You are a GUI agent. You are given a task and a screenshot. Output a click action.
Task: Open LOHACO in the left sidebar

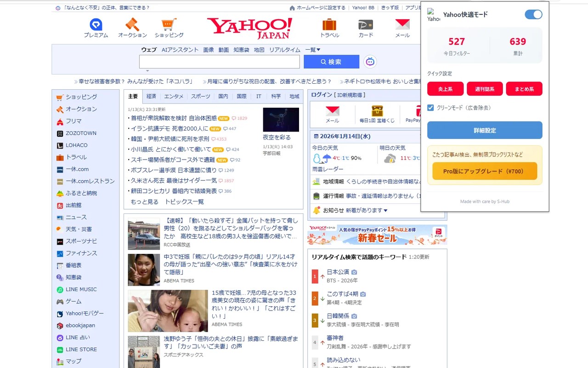click(x=76, y=145)
